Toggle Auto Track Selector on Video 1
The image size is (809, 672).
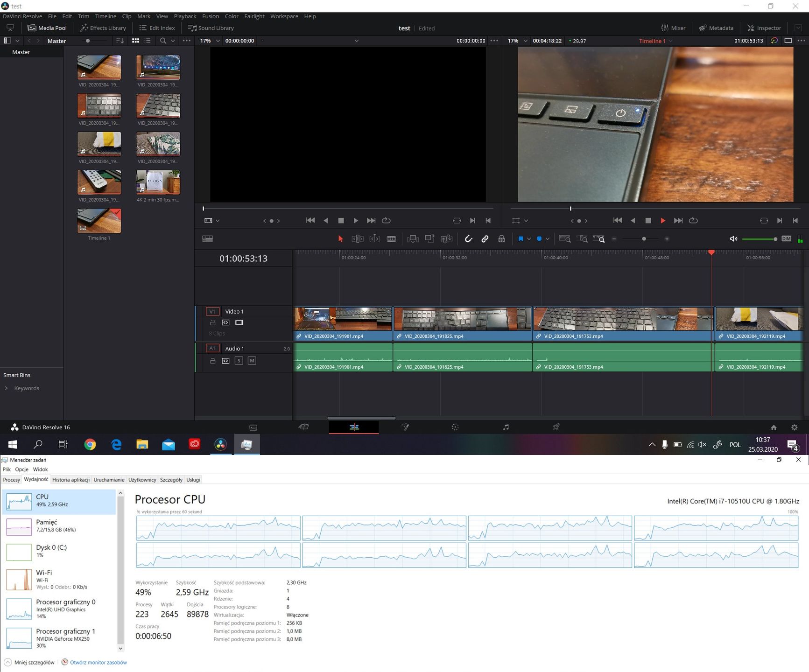click(225, 322)
